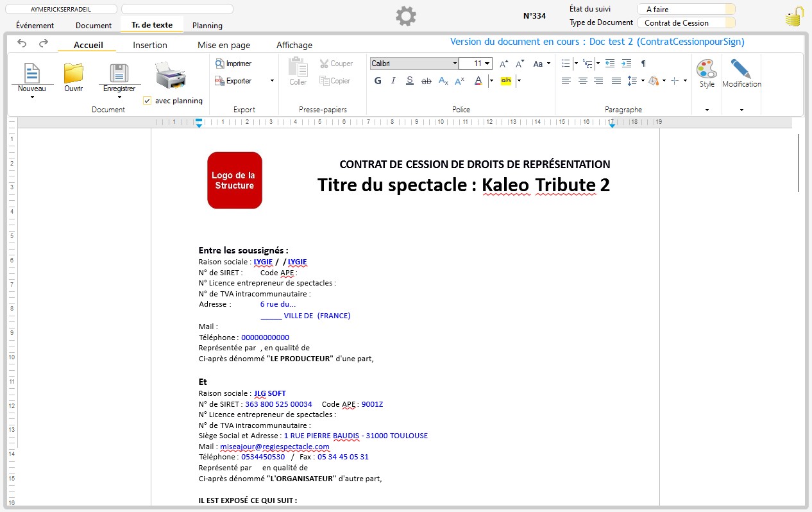Toggle show paragraph marks (¶)
Image resolution: width=812 pixels, height=512 pixels.
643,64
